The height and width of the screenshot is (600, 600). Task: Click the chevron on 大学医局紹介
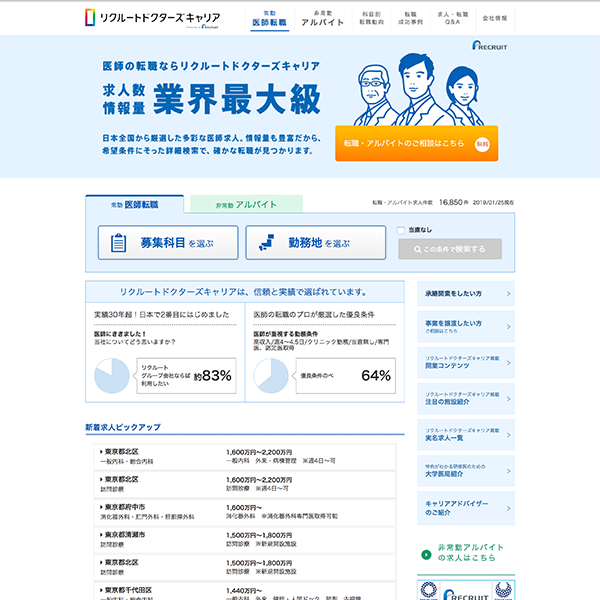click(x=508, y=471)
